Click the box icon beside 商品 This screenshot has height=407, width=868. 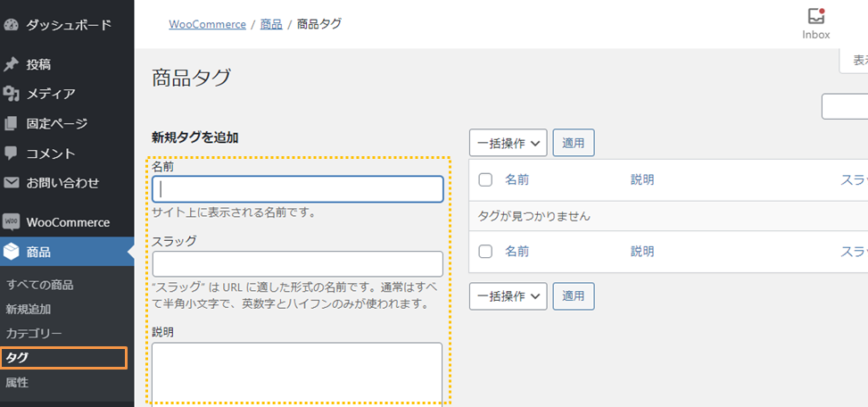(11, 252)
